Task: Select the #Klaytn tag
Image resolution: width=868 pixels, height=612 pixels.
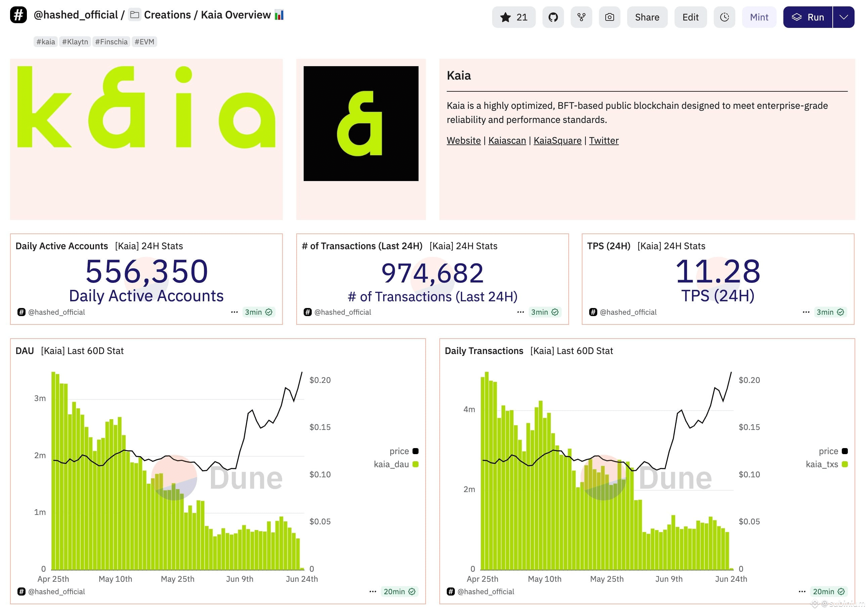Action: click(x=75, y=42)
